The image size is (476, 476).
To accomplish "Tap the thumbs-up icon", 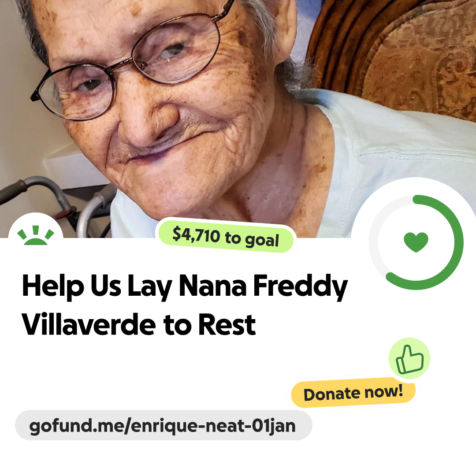I will (409, 358).
